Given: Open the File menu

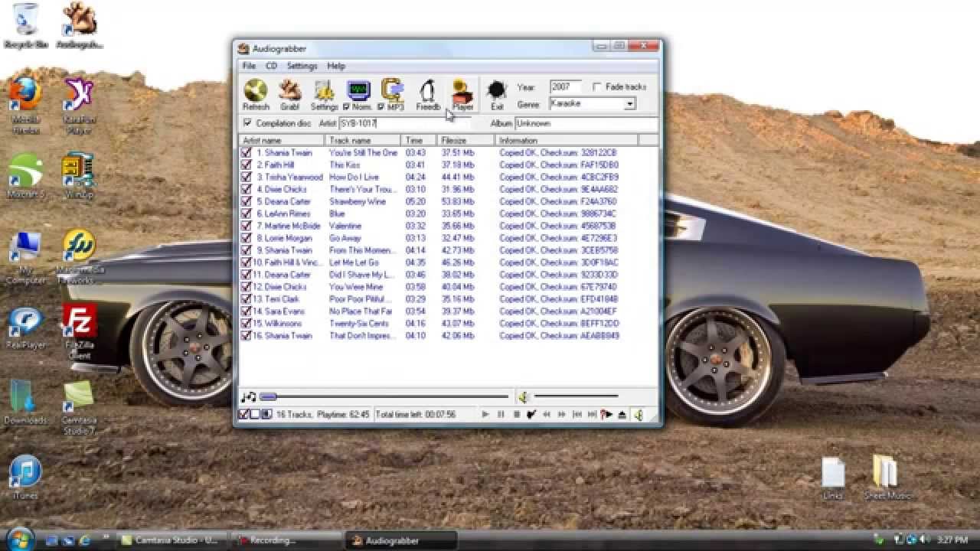Looking at the screenshot, I should click(x=250, y=67).
